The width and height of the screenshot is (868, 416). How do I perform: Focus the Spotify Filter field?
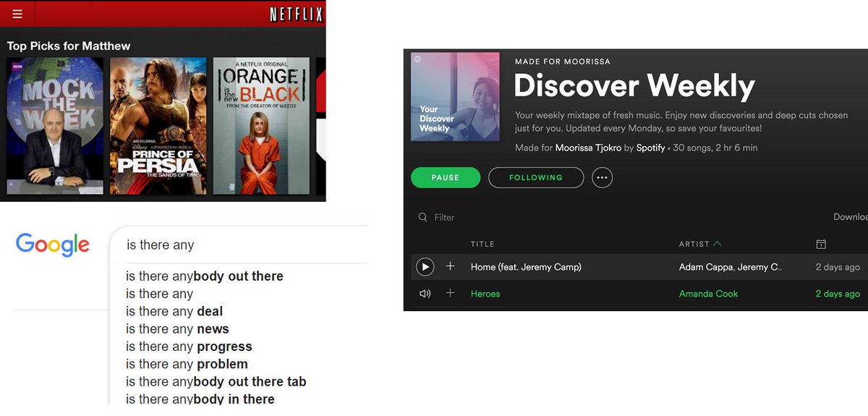pos(444,217)
